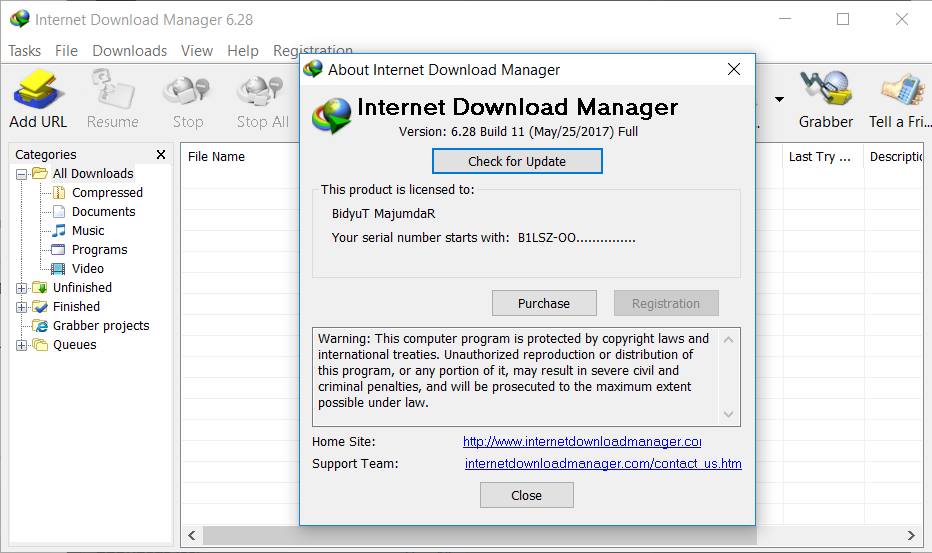Open the Help menu
This screenshot has width=932, height=553.
[x=243, y=51]
